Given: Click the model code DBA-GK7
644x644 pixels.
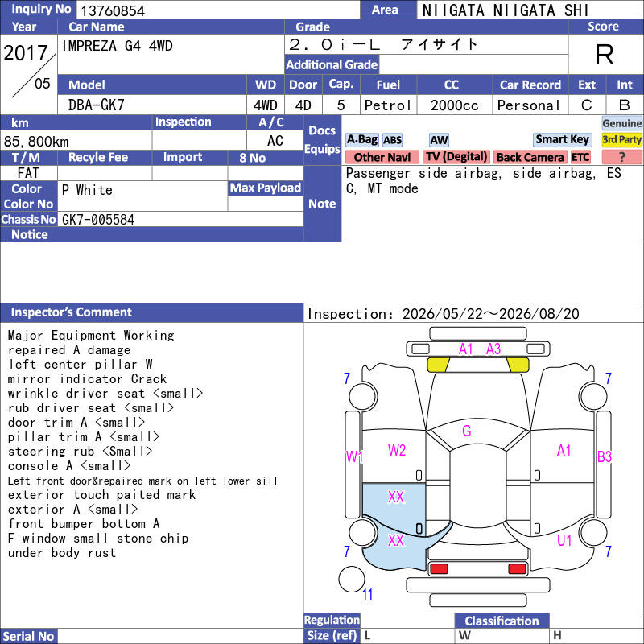Looking at the screenshot, I should [x=96, y=105].
